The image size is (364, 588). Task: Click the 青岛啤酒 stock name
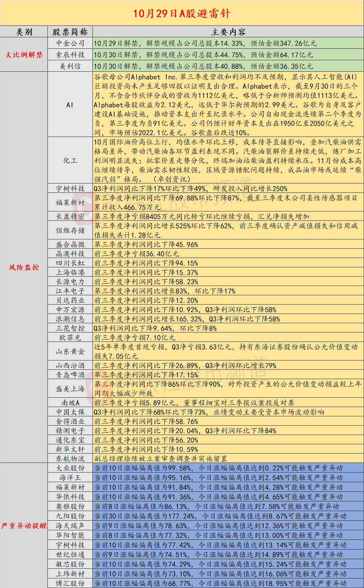pyautogui.click(x=70, y=375)
